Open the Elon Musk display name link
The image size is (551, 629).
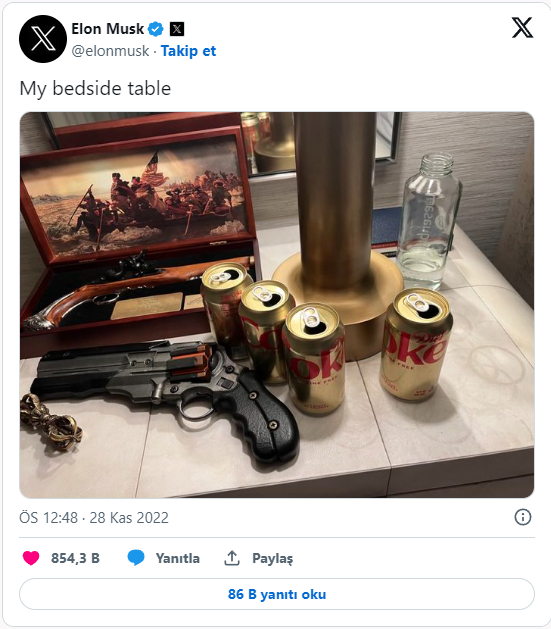(107, 29)
